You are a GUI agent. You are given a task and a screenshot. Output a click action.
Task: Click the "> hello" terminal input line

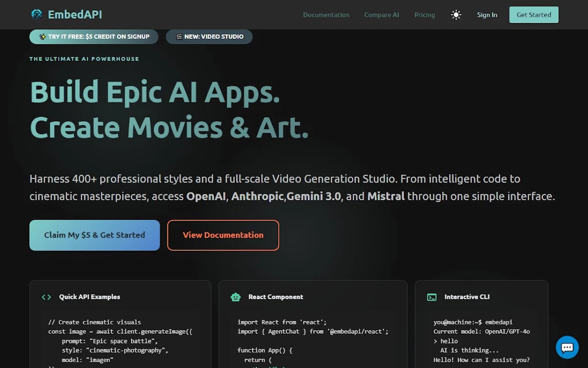tap(445, 341)
